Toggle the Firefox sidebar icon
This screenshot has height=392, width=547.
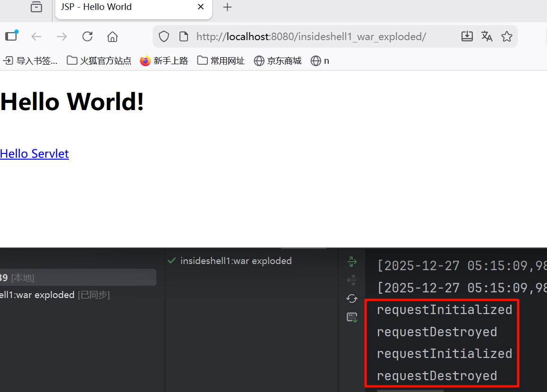(11, 36)
